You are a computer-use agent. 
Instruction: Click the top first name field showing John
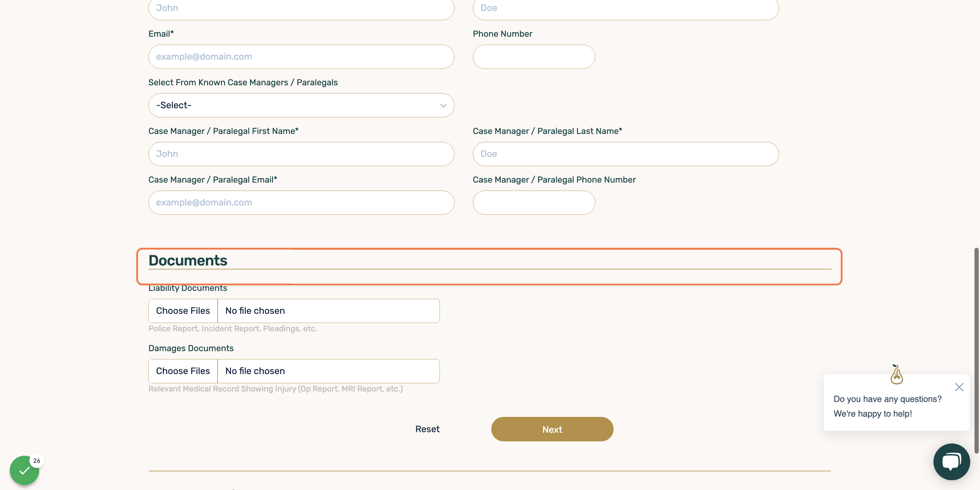(301, 8)
